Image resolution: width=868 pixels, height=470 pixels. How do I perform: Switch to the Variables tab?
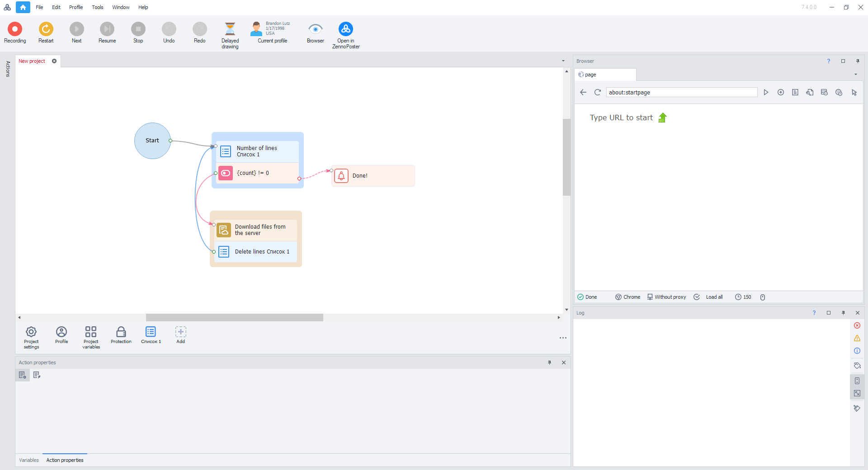pos(29,460)
